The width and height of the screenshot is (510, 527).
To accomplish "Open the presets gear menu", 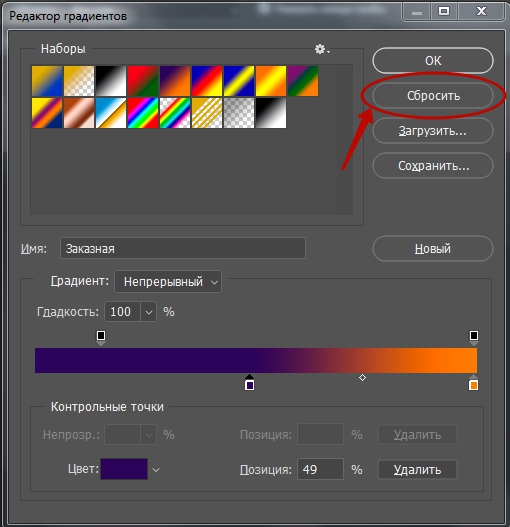I will (x=322, y=49).
